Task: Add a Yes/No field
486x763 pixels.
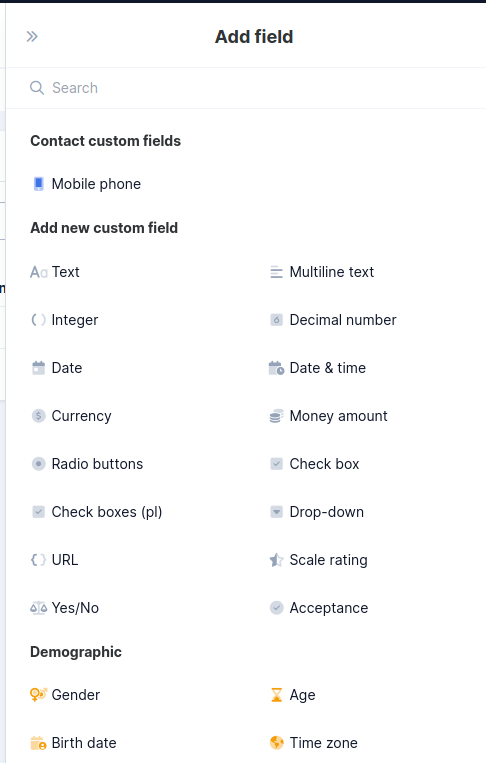Action: click(x=64, y=608)
